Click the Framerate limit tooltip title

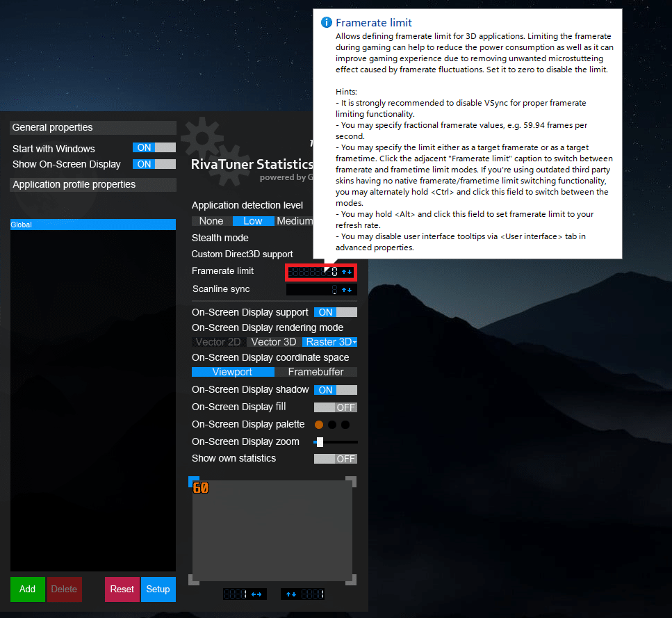(374, 23)
